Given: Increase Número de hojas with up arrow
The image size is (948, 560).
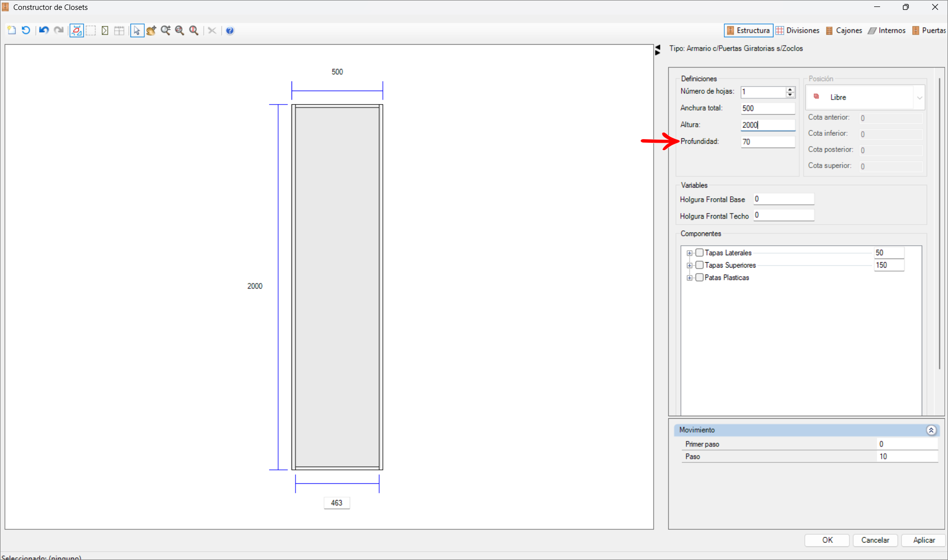Looking at the screenshot, I should click(790, 89).
